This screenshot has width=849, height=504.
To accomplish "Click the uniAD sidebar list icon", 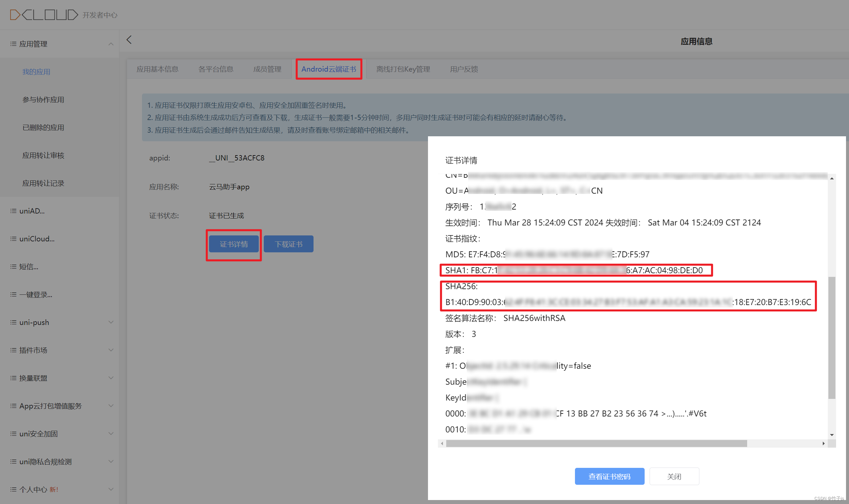I will (13, 211).
